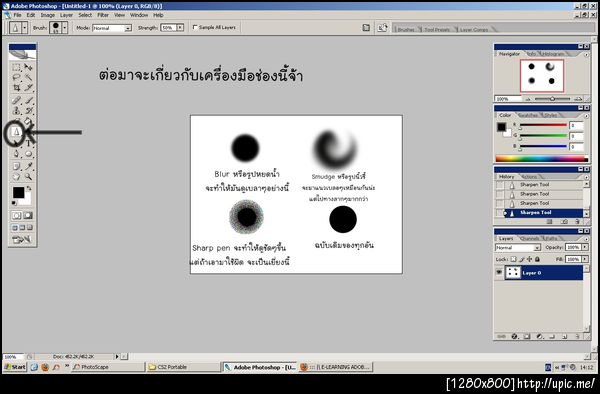Select the Eyedropper tool
The width and height of the screenshot is (600, 394).
(28, 166)
